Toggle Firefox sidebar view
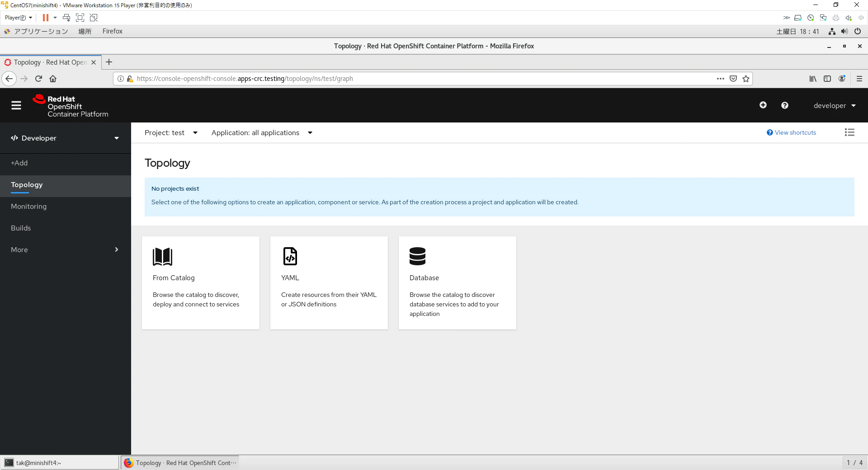The width and height of the screenshot is (868, 470). click(827, 79)
